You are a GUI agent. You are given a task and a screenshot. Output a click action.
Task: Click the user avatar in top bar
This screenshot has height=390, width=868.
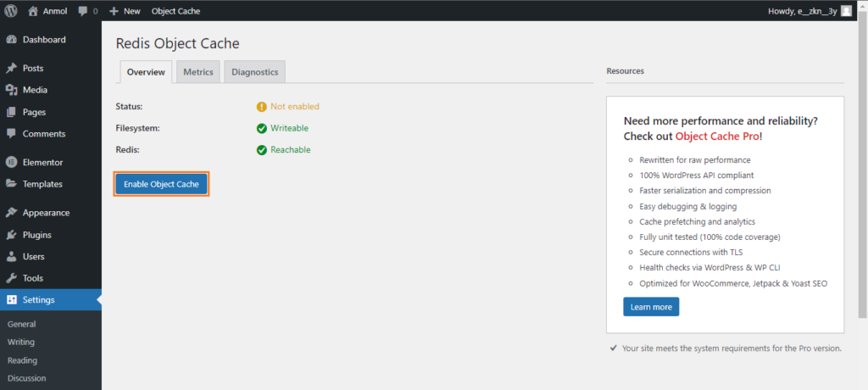tap(846, 11)
